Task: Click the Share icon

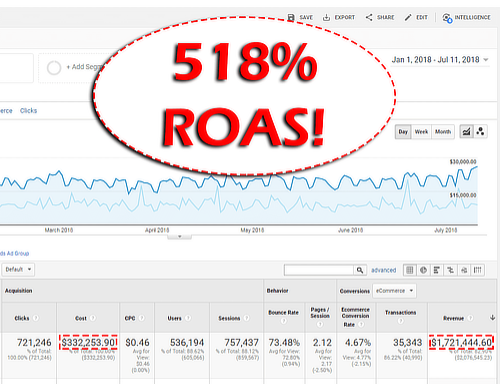Action: [369, 17]
